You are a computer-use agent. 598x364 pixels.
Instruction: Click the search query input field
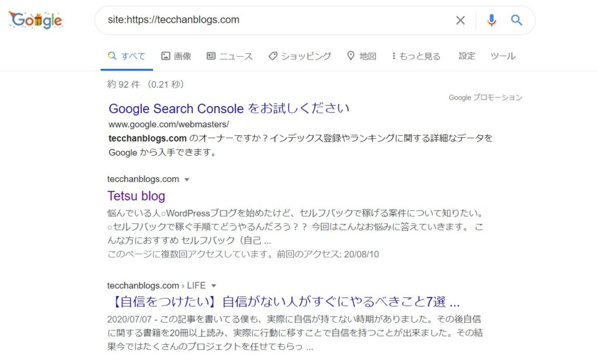pyautogui.click(x=274, y=20)
